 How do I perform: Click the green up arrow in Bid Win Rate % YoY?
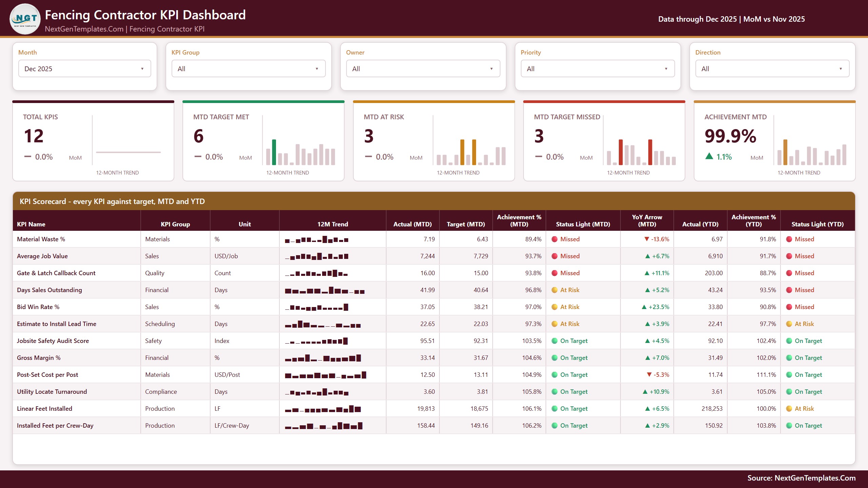(x=644, y=307)
